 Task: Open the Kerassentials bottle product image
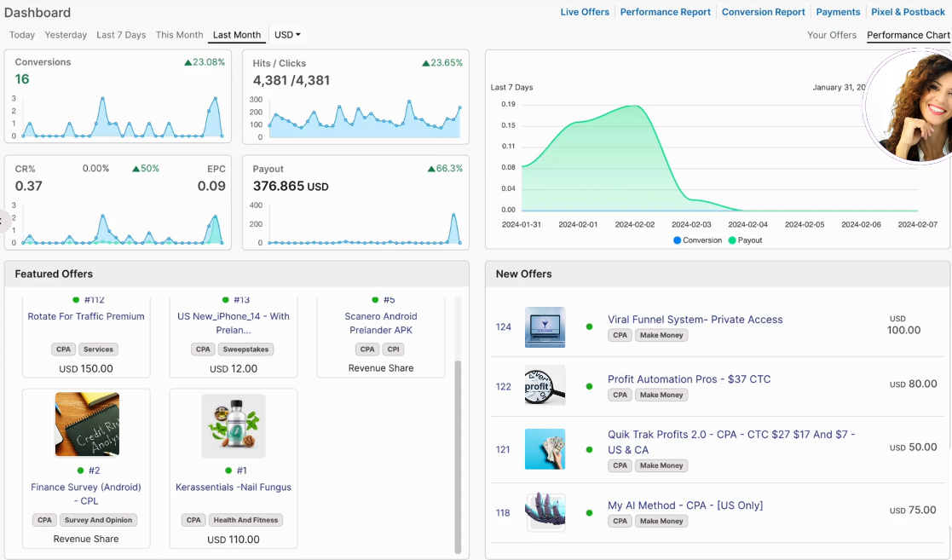233,425
